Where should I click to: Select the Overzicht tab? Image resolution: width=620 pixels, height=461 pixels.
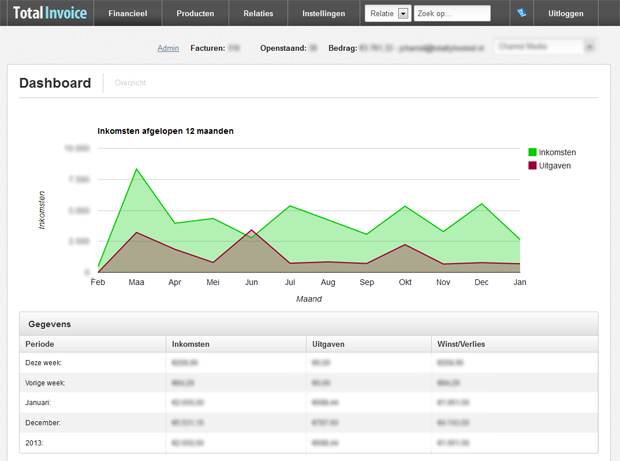[130, 83]
